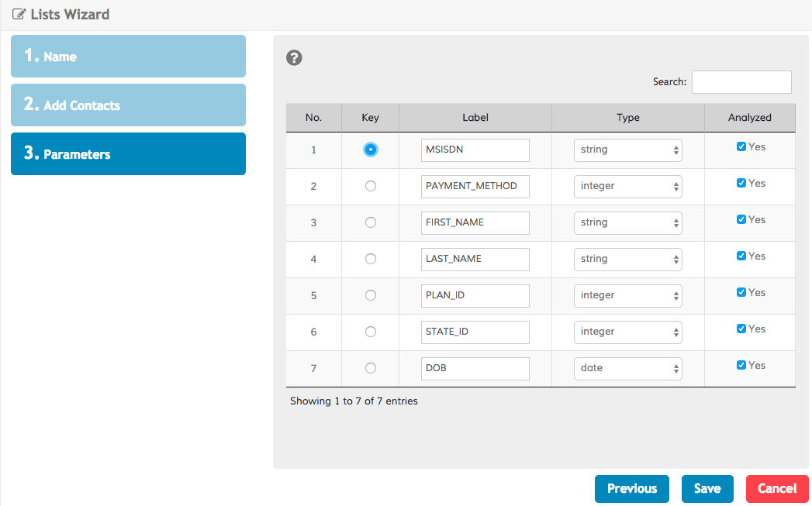Select the Parameters step tab
The width and height of the screenshot is (812, 506).
pyautogui.click(x=128, y=154)
